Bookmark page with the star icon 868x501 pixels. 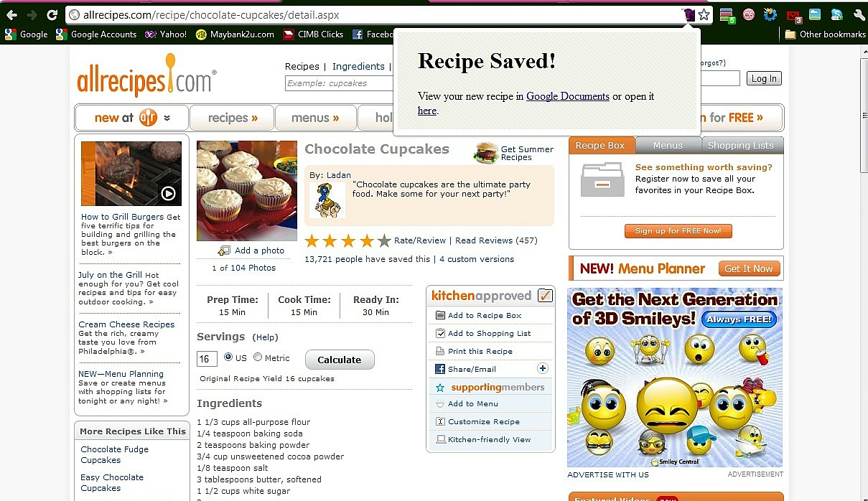(x=704, y=14)
